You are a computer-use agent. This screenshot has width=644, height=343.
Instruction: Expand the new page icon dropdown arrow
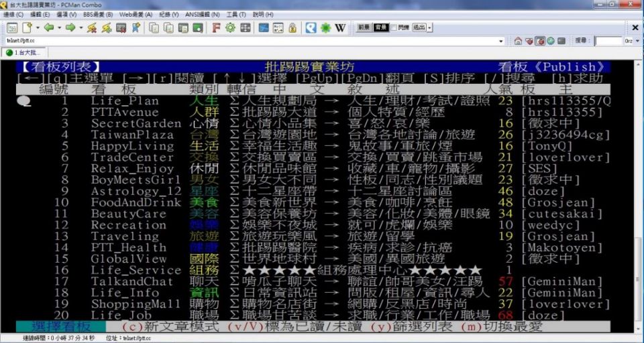click(x=38, y=28)
